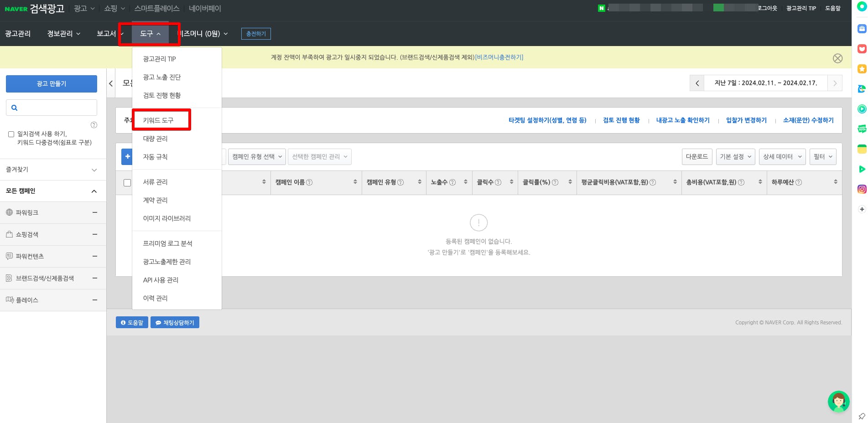
Task: Open the 기본 설정 dropdown
Action: 735,157
